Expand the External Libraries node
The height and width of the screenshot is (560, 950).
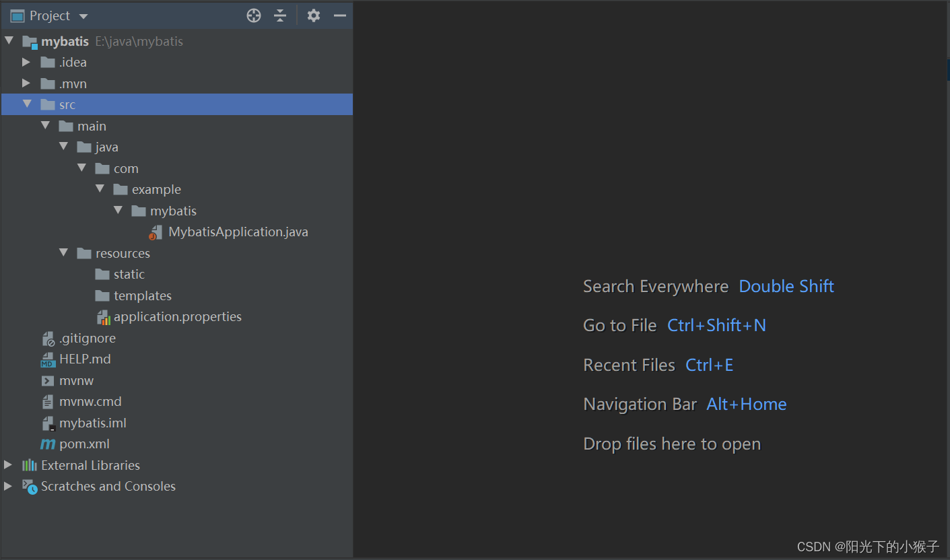8,465
